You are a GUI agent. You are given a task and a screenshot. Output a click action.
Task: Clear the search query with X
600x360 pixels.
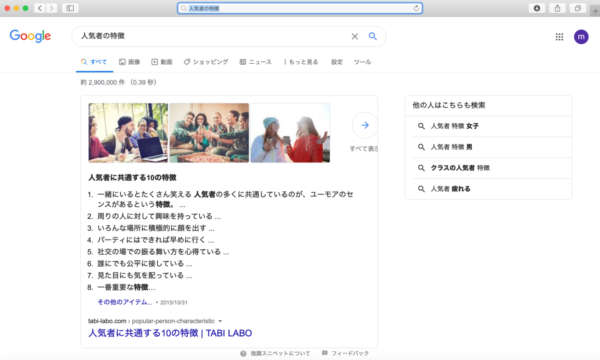[x=355, y=36]
